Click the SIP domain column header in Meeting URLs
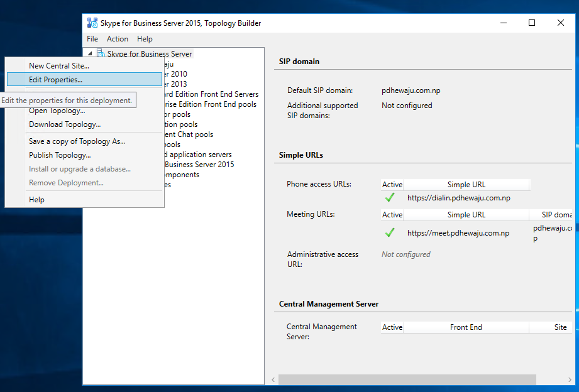 pyautogui.click(x=551, y=215)
